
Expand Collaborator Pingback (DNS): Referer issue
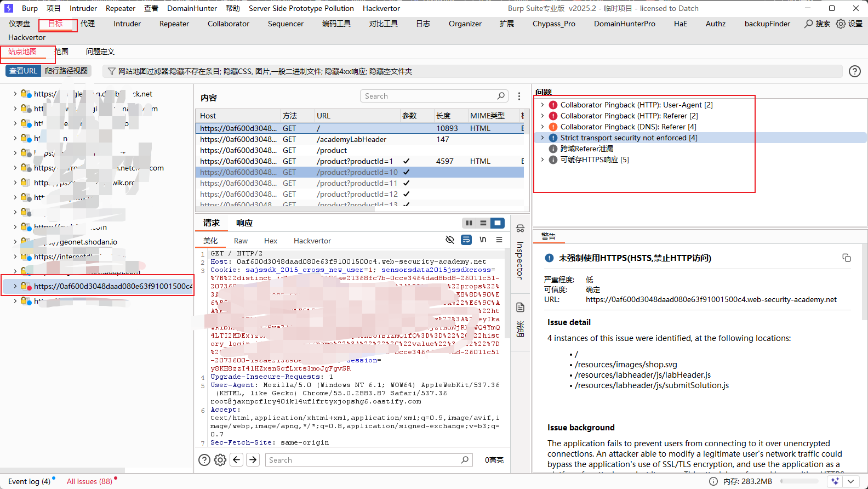coord(542,127)
